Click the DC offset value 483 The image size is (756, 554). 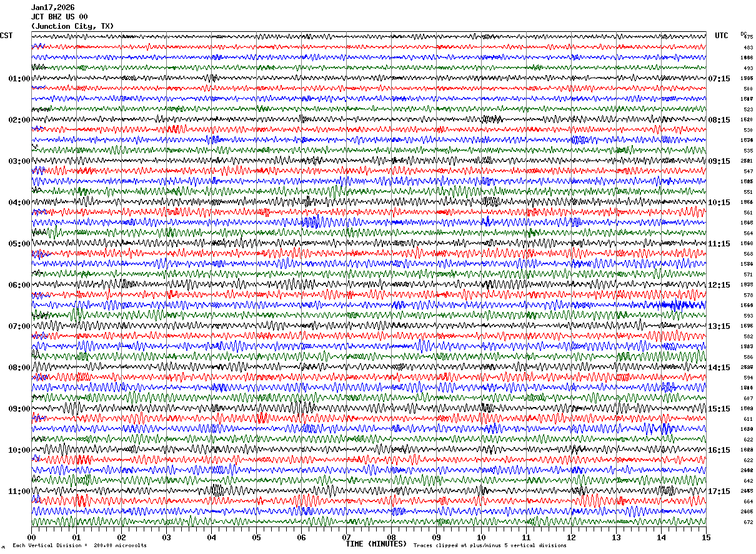tap(748, 48)
